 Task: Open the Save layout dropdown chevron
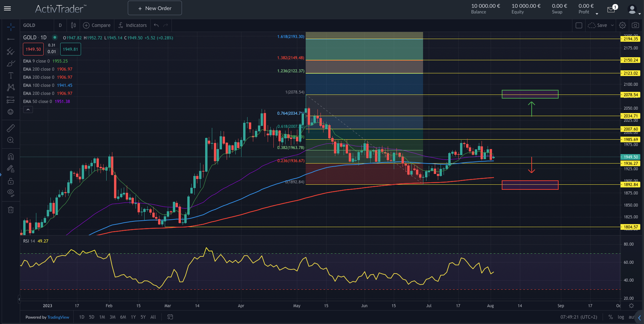[x=612, y=25]
